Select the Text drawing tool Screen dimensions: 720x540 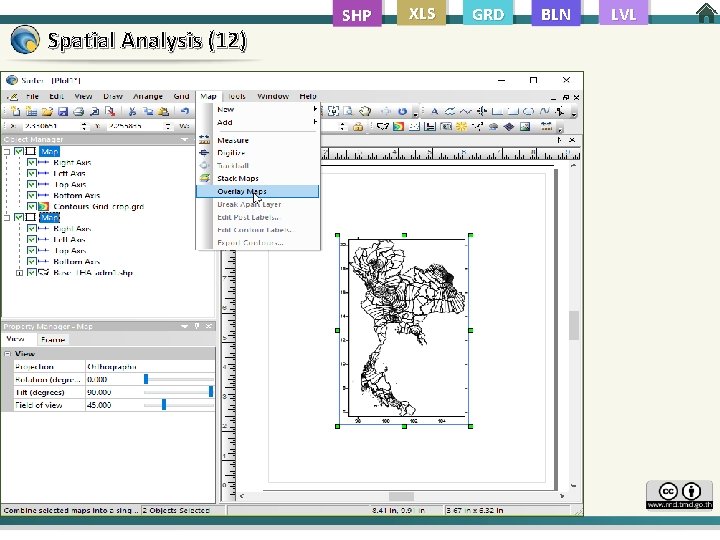434,112
